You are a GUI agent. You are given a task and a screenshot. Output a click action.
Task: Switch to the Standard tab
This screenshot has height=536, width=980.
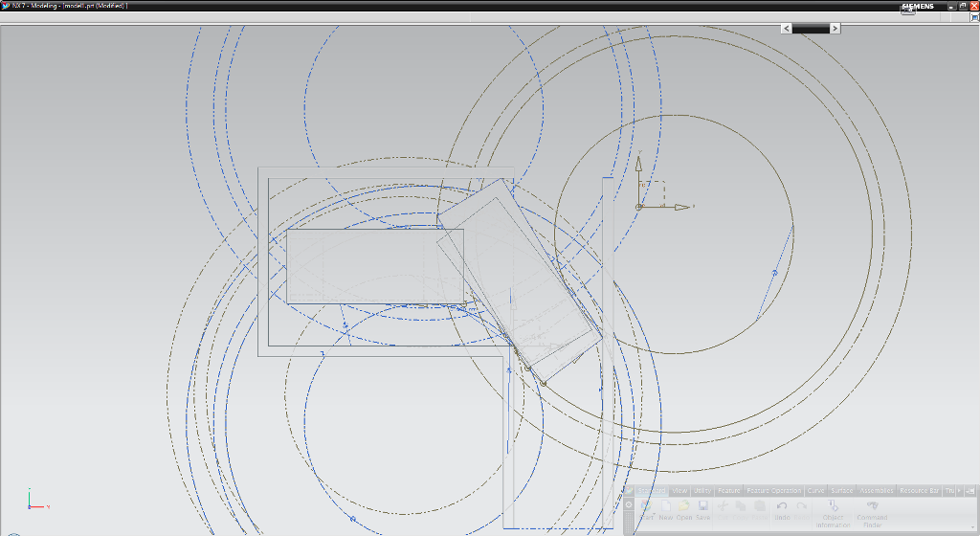click(652, 490)
